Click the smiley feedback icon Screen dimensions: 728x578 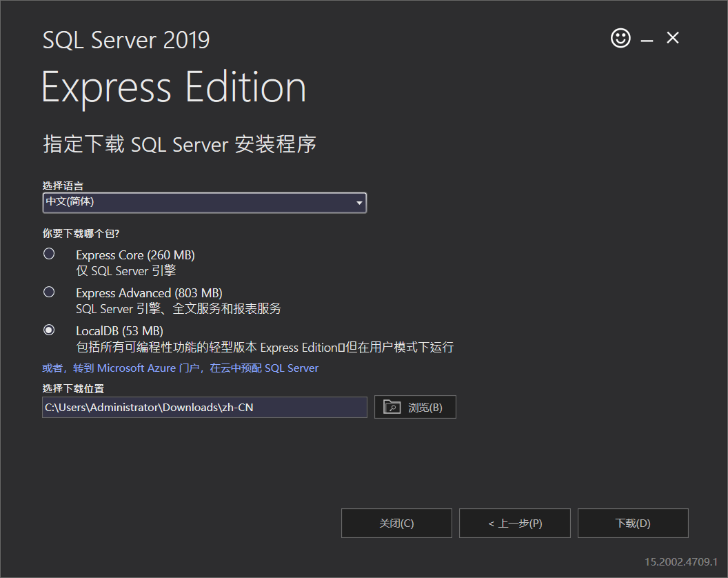click(620, 38)
